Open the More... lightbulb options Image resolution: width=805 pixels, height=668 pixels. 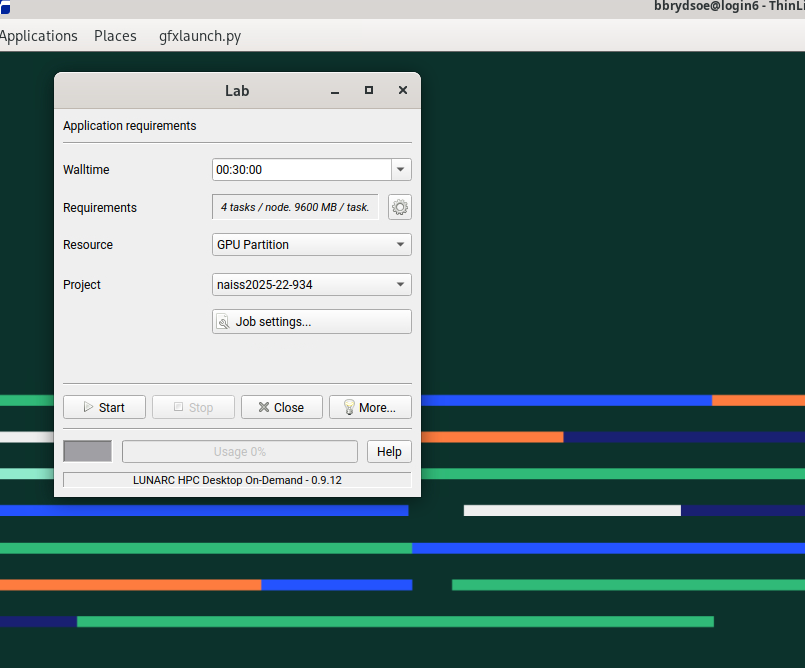[370, 407]
